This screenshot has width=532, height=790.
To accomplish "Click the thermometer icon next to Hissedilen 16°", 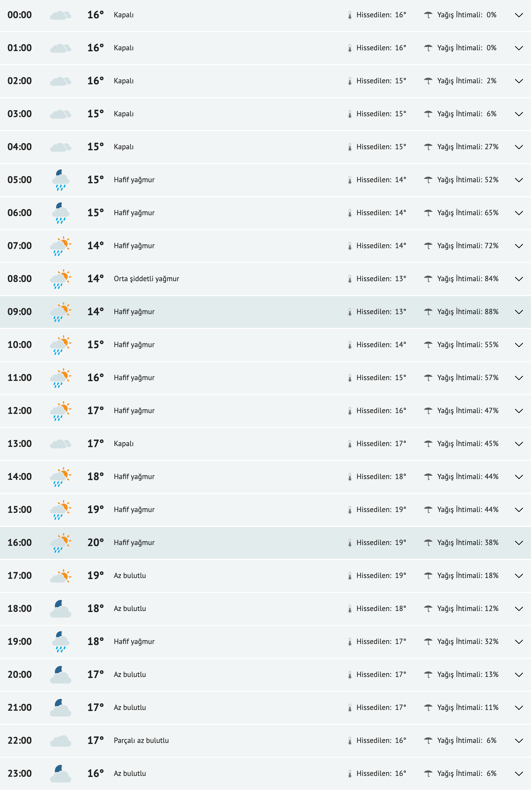I will [350, 15].
